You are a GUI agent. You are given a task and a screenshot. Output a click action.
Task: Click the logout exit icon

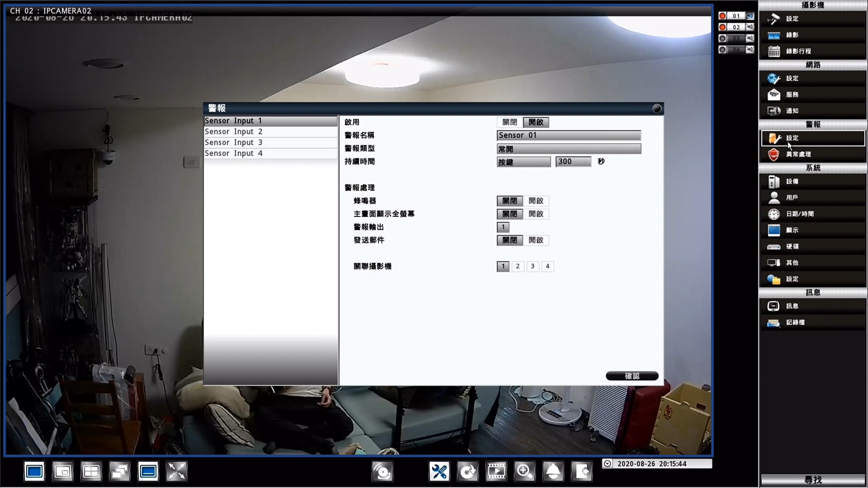pyautogui.click(x=582, y=471)
